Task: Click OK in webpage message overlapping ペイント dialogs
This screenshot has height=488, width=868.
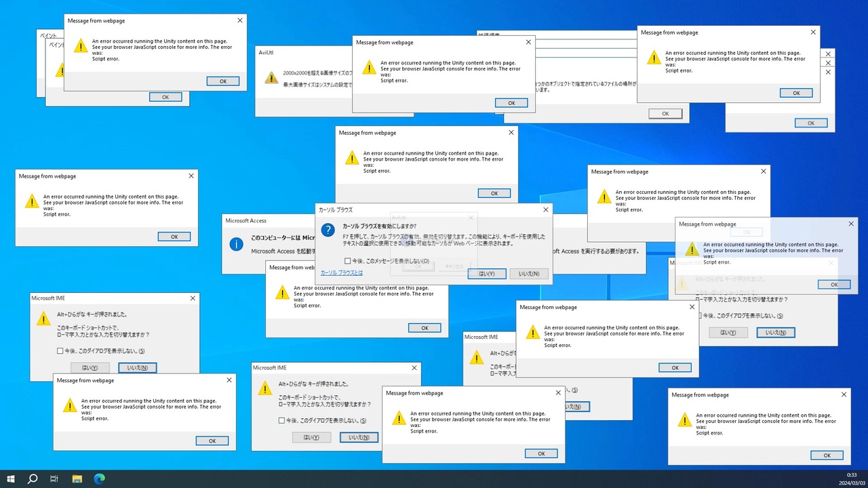Action: pyautogui.click(x=223, y=81)
